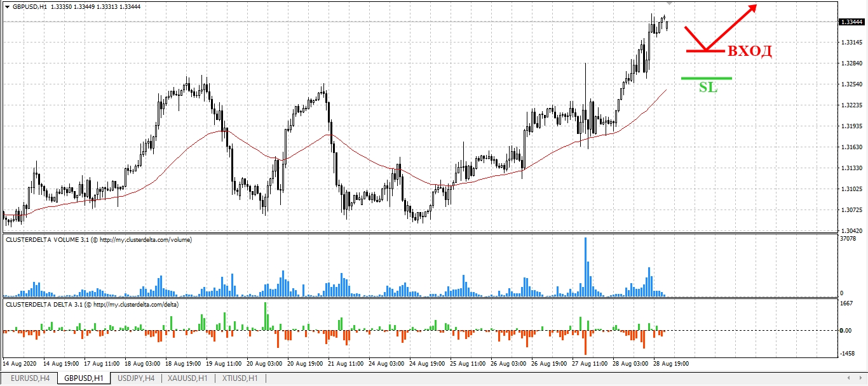Screen dimensions: 868x386
Task: Click time axis label 24 Aug 03:00
Action: click(388, 364)
